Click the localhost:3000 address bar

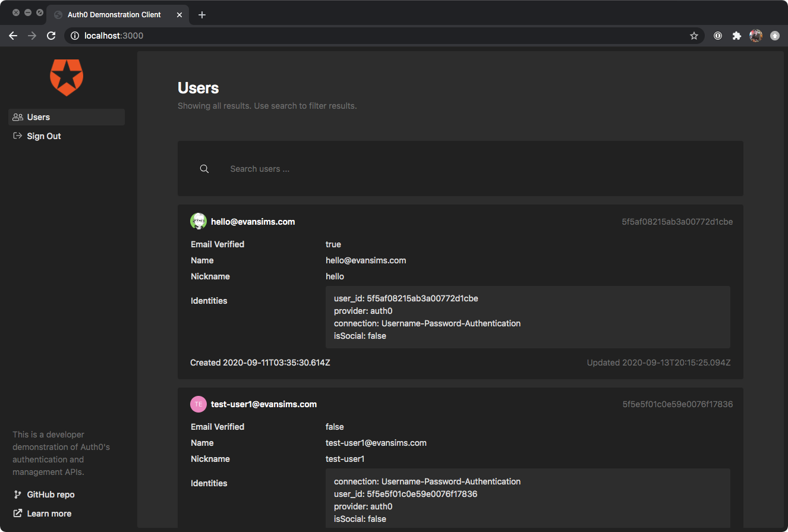coord(380,36)
